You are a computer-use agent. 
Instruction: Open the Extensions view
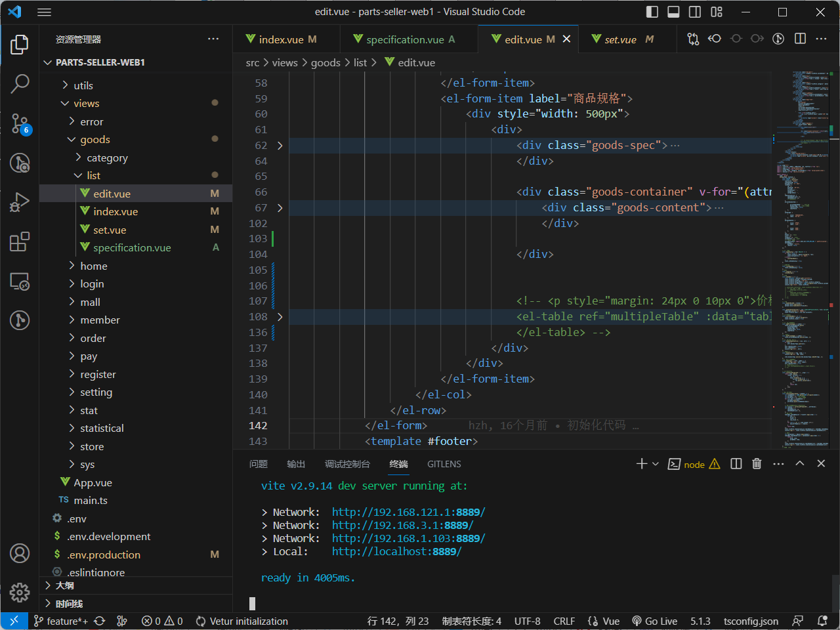pyautogui.click(x=20, y=241)
